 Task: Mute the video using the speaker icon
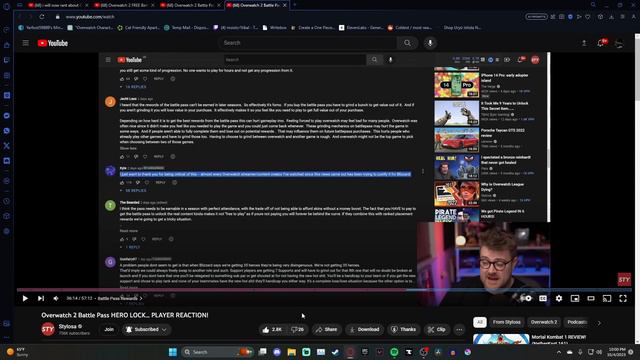point(56,298)
